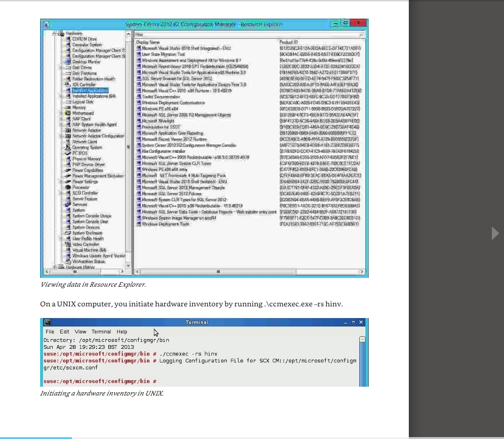Click the Services gear icon
Image resolution: width=504 pixels, height=439 pixels.
[x=68, y=205]
